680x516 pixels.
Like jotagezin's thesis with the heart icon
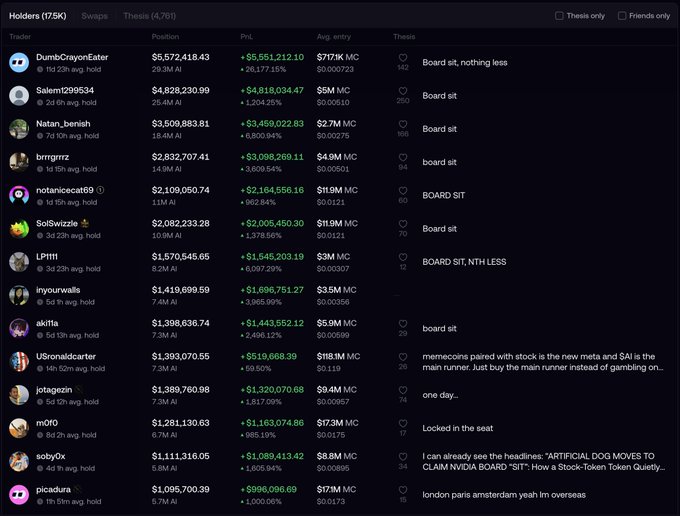point(403,390)
